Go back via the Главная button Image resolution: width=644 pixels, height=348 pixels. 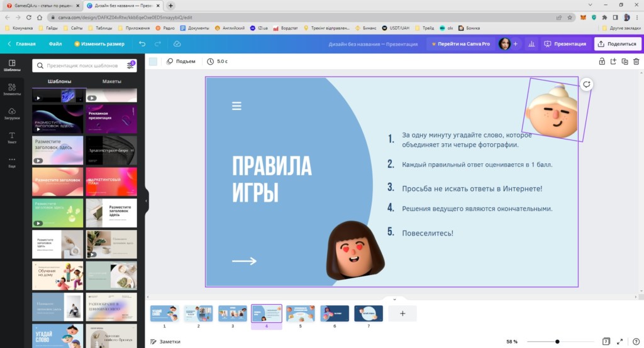pyautogui.click(x=22, y=44)
